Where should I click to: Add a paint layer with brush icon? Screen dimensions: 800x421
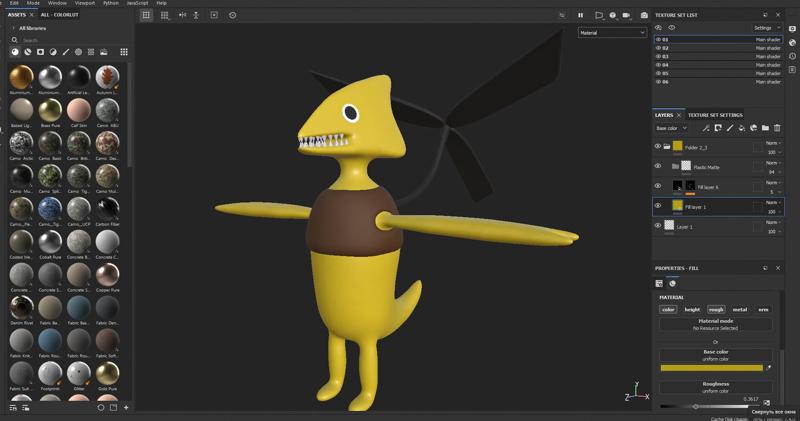pyautogui.click(x=730, y=128)
